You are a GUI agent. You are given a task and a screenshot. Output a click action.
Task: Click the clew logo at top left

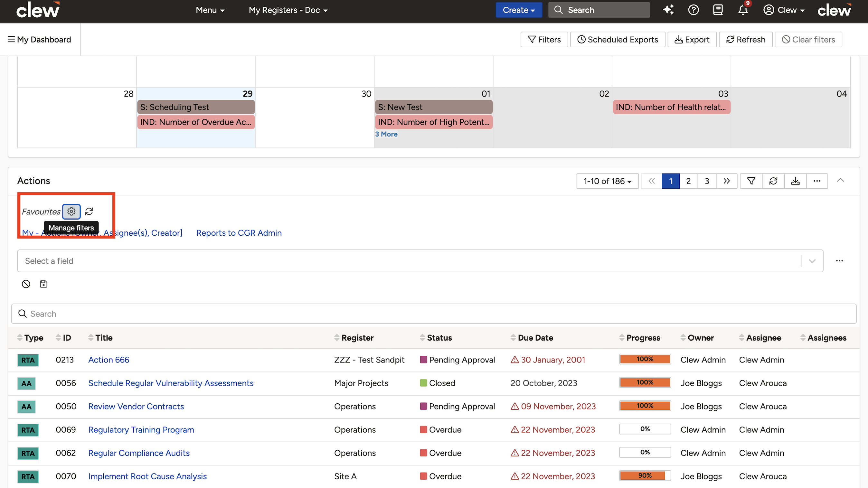(x=38, y=10)
